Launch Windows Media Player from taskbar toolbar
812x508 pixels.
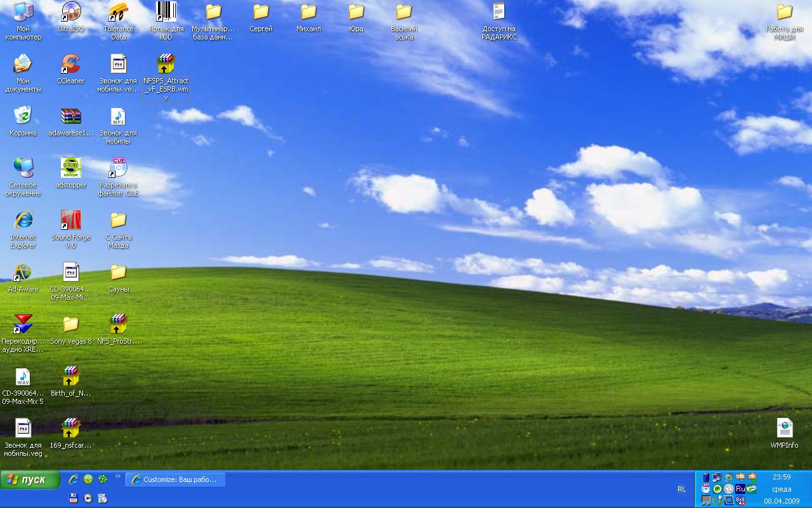tap(88, 498)
